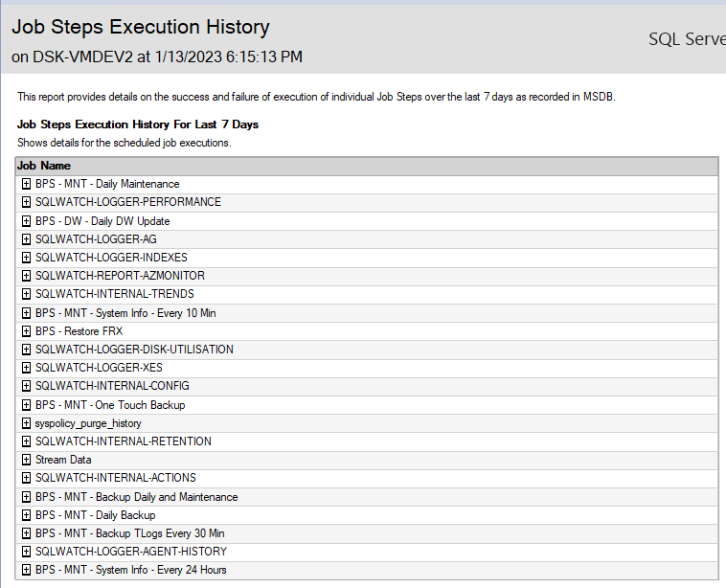This screenshot has width=726, height=588.
Task: Expand syspolicy_purge_history job row
Action: click(27, 423)
